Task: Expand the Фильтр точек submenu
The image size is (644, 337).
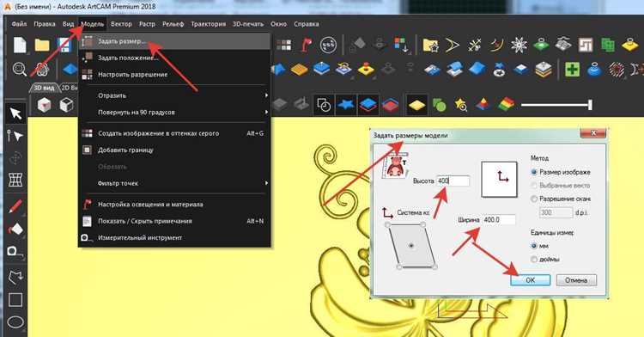Action: 175,183
